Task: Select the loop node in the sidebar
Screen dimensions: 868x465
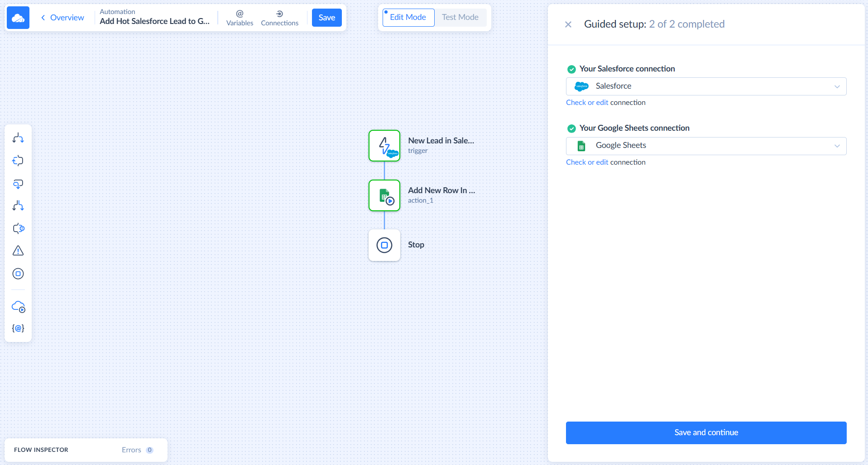Action: (x=18, y=161)
